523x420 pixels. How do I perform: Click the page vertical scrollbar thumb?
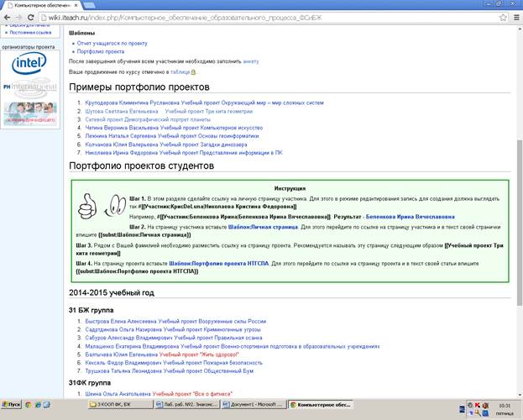(x=520, y=222)
